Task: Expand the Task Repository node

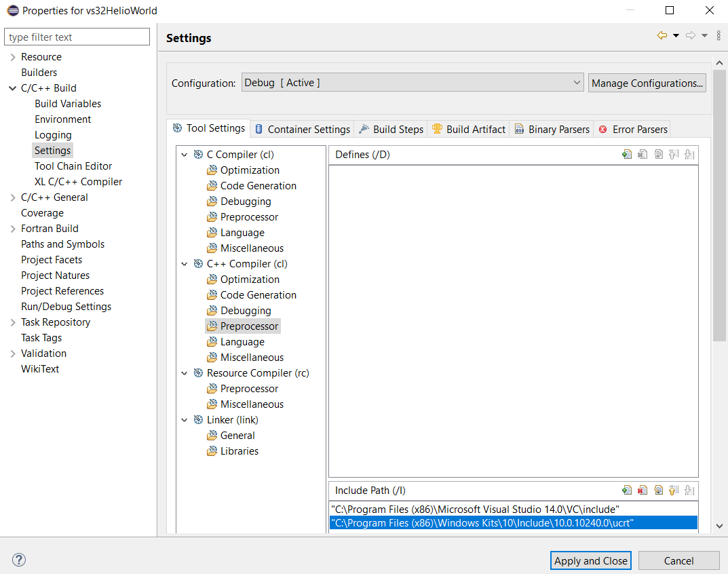Action: tap(13, 322)
